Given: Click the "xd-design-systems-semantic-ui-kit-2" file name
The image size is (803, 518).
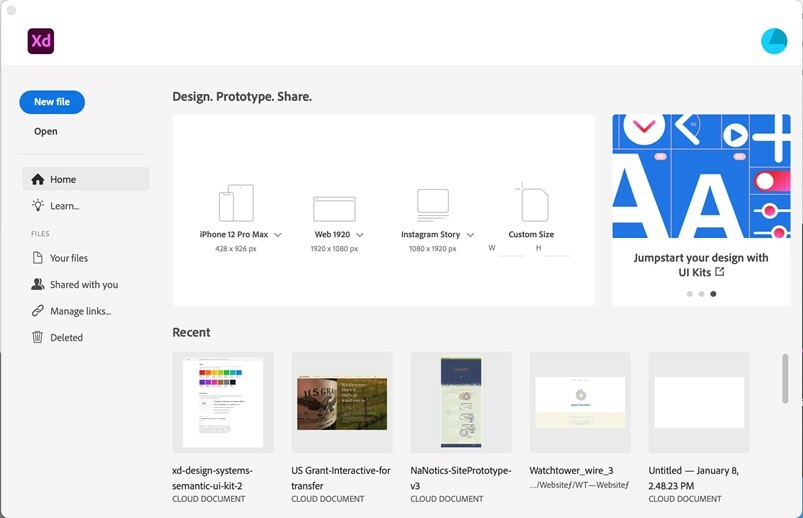Looking at the screenshot, I should 212,478.
